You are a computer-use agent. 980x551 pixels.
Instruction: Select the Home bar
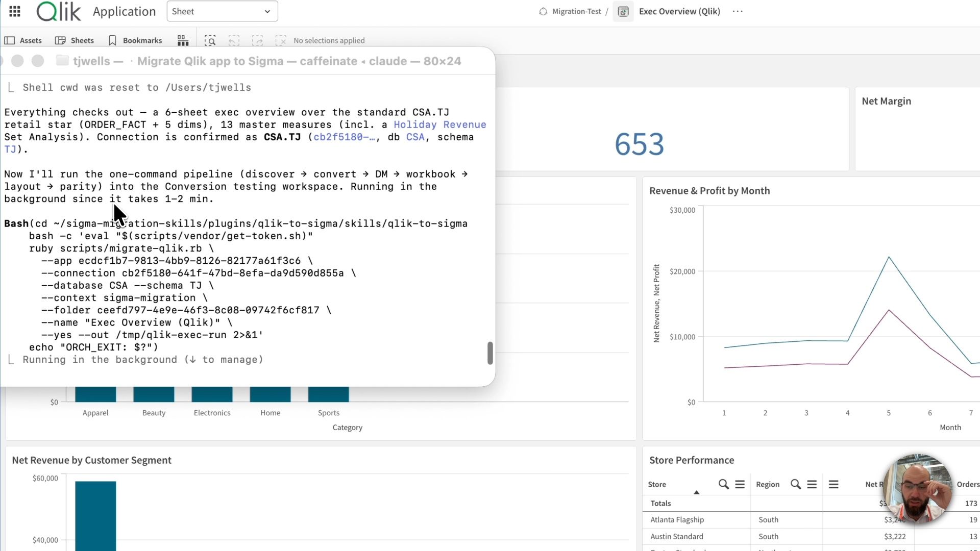click(270, 394)
